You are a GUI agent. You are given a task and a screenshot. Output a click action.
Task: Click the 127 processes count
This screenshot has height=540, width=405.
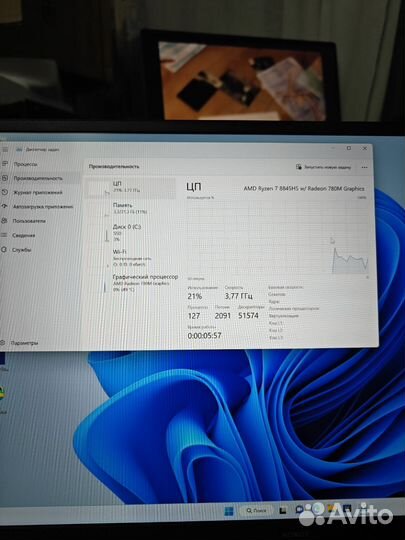click(x=194, y=316)
